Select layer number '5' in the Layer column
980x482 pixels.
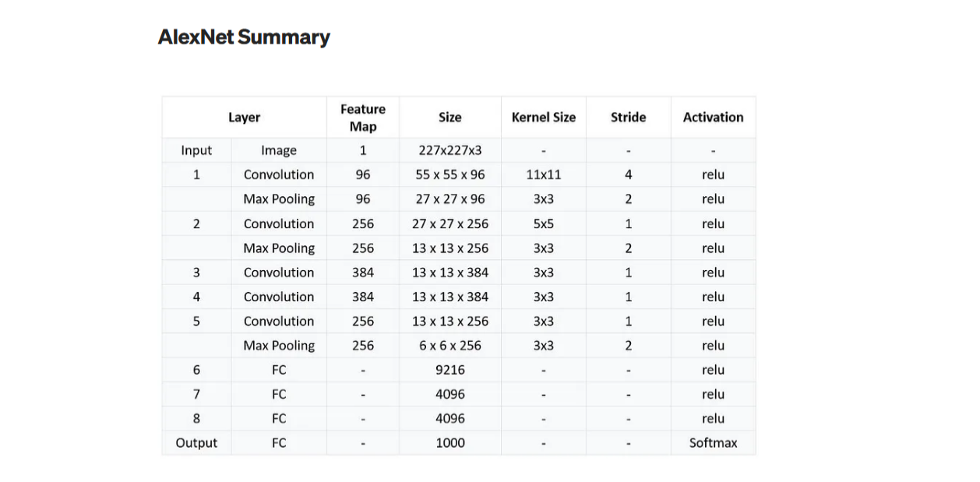tap(196, 321)
